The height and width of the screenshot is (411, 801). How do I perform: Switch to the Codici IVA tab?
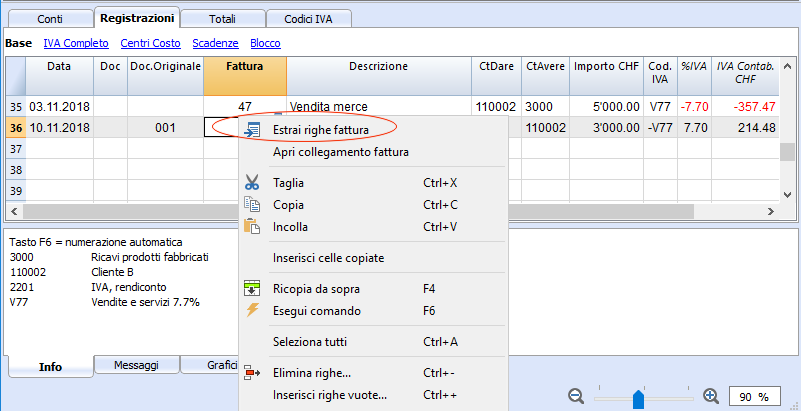309,19
